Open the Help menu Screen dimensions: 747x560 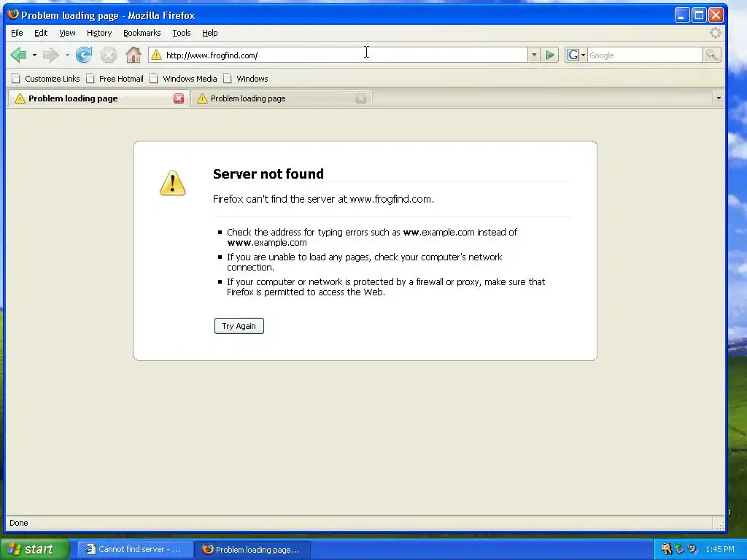[209, 33]
